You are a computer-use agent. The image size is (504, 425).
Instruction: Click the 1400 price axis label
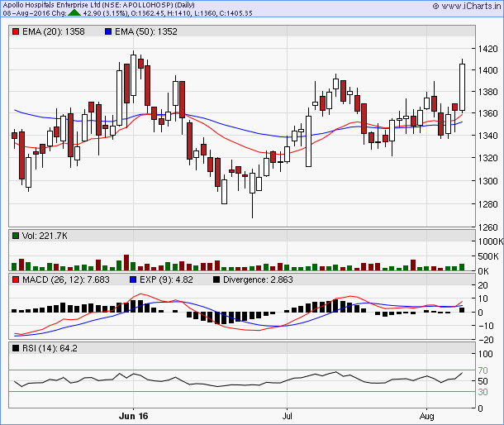point(488,70)
